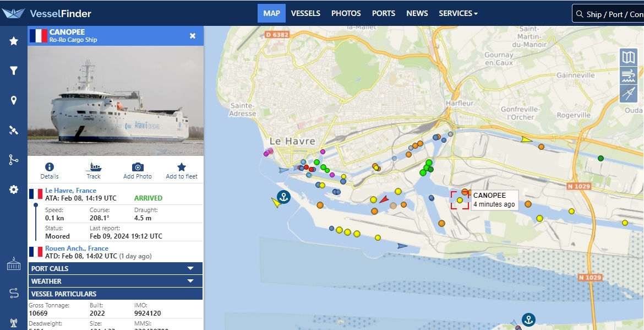
Task: Click the CANOPEE vessel name header
Action: pos(67,31)
